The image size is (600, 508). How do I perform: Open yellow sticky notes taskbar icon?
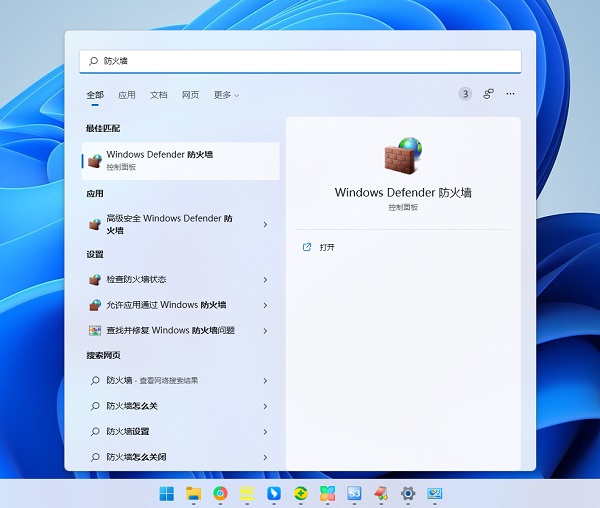247,493
